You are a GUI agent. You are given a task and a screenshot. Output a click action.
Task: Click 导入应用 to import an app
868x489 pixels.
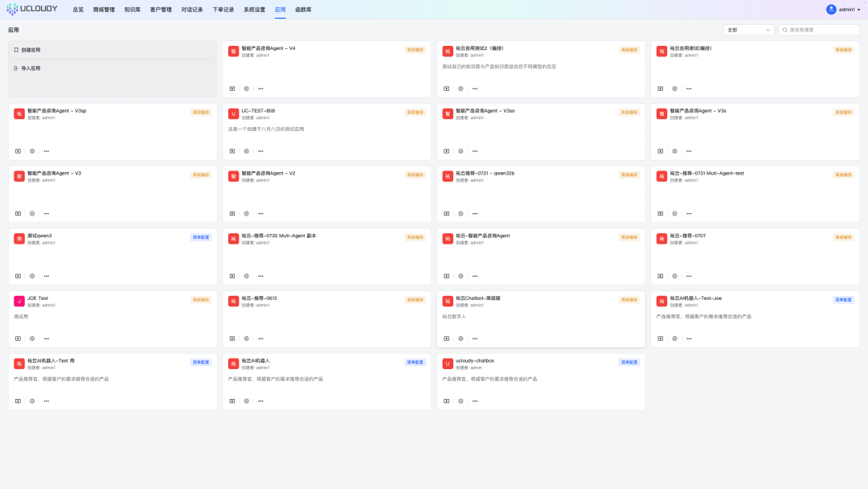(x=31, y=68)
